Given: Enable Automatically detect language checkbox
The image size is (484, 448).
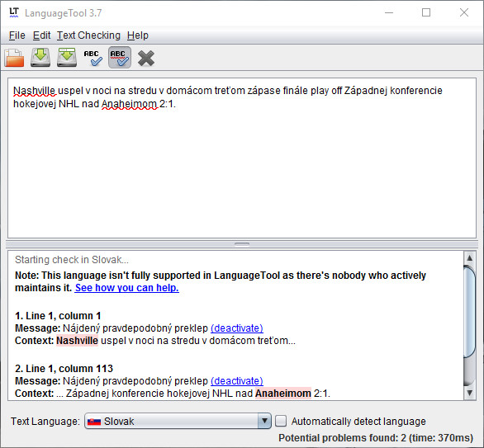Looking at the screenshot, I should (281, 421).
